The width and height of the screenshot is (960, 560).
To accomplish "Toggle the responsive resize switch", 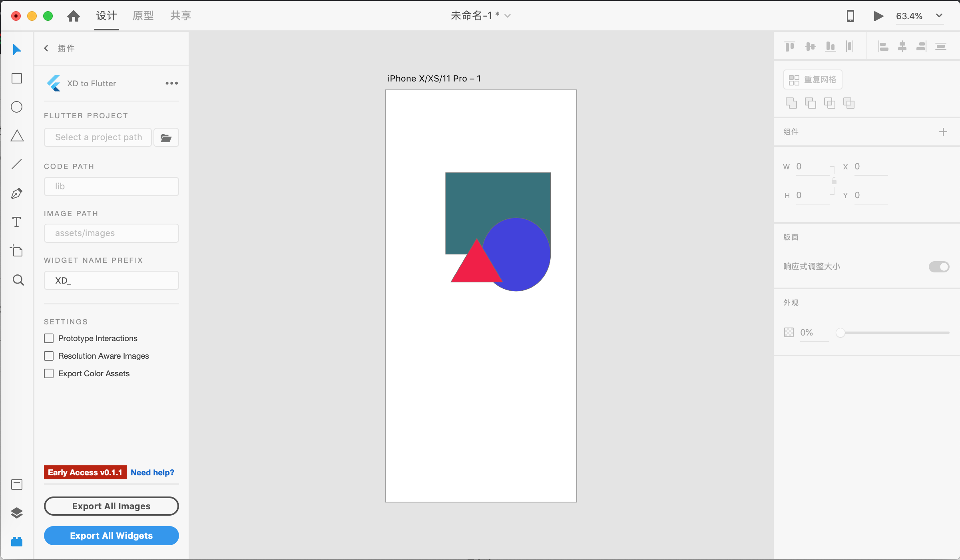I will (x=938, y=267).
